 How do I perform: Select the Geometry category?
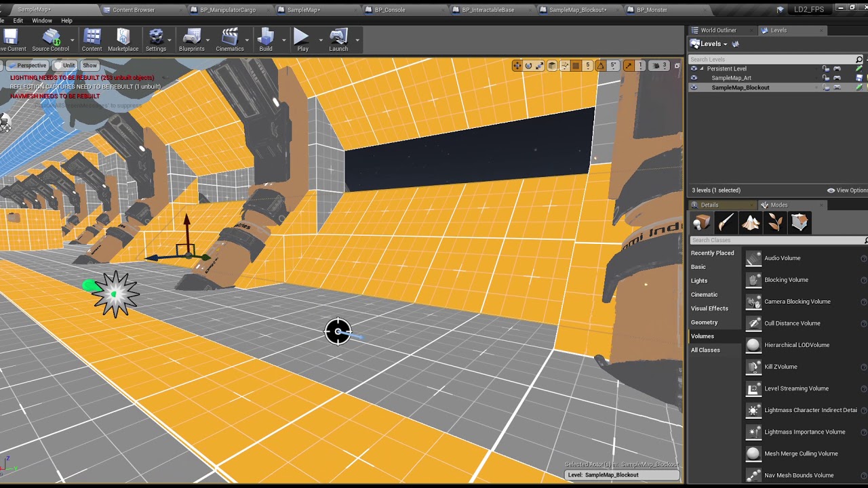704,323
